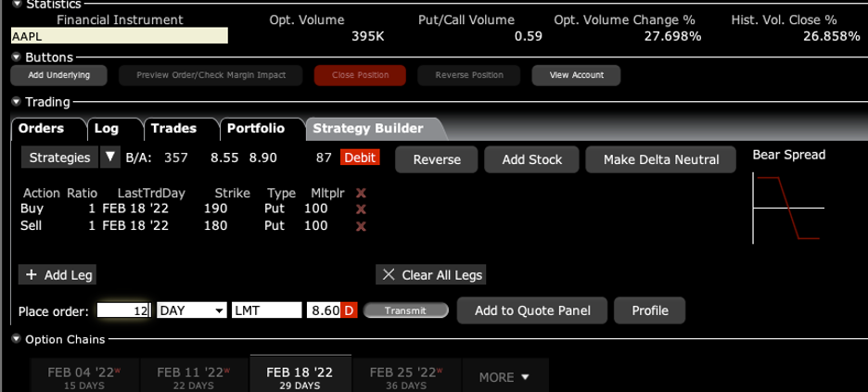Click Opt. Volume Change value 27.698%
Viewport: 868px width, 392px height.
[x=672, y=36]
